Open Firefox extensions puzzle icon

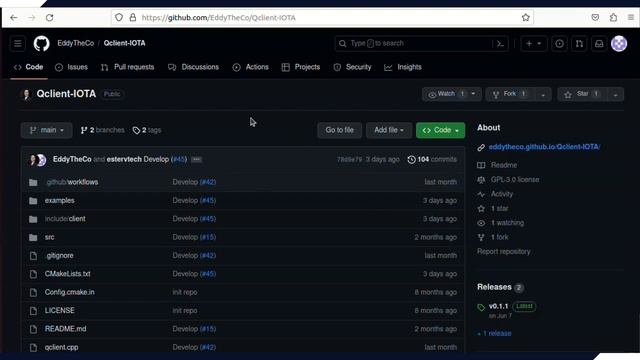tap(613, 18)
